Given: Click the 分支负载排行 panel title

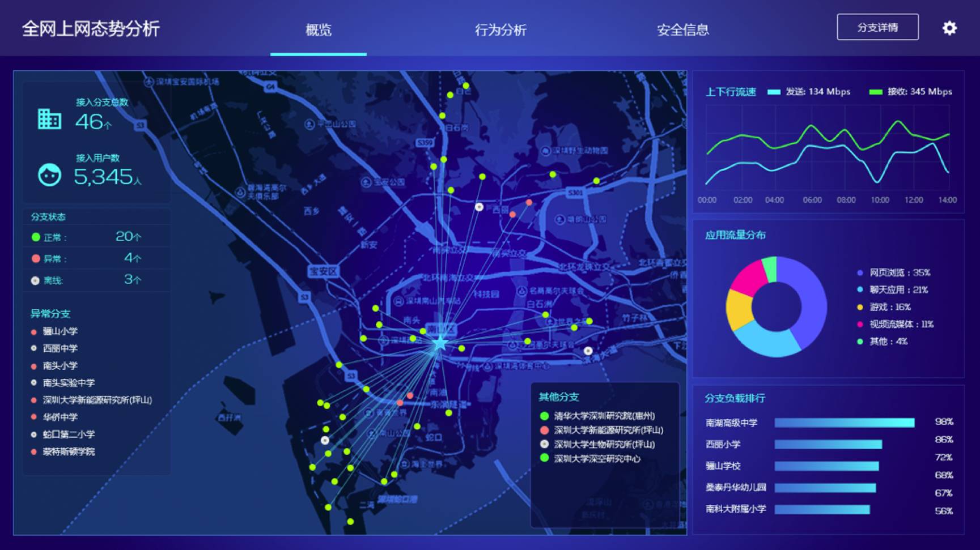Looking at the screenshot, I should (x=735, y=398).
